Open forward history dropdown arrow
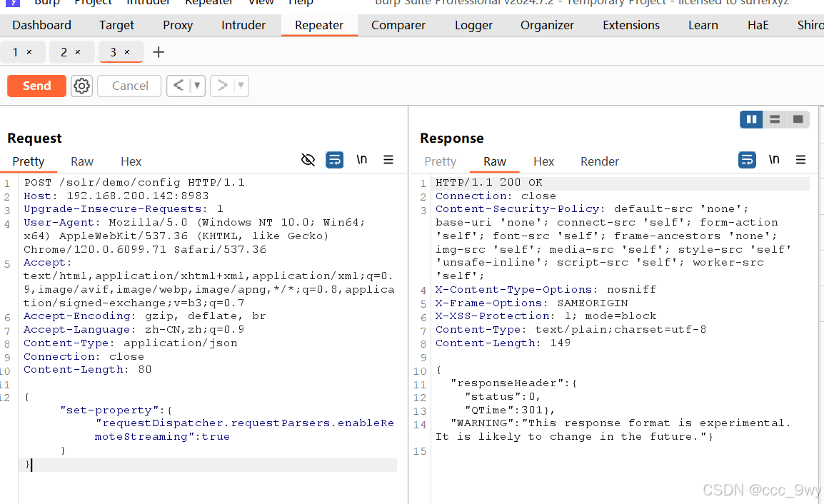This screenshot has width=824, height=504. [x=241, y=86]
